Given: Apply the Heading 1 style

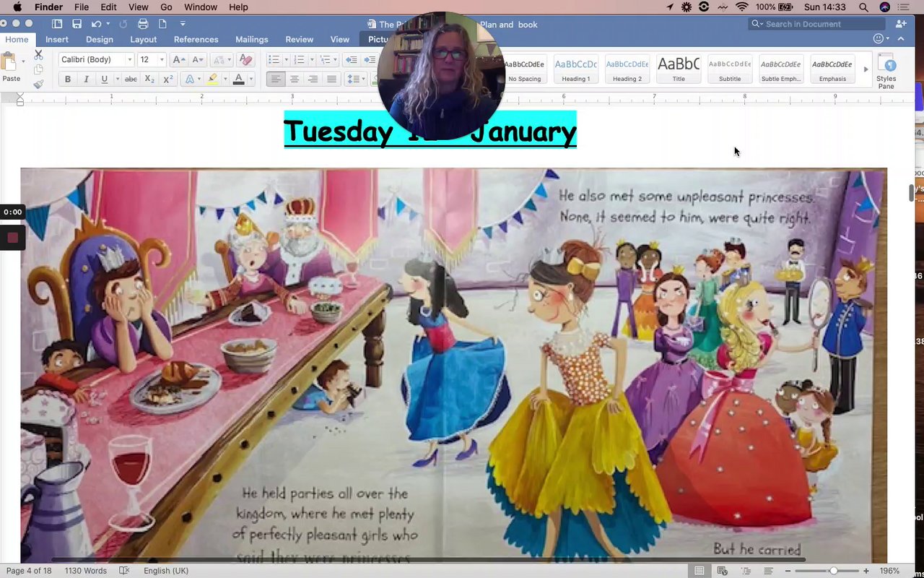Looking at the screenshot, I should point(576,69).
